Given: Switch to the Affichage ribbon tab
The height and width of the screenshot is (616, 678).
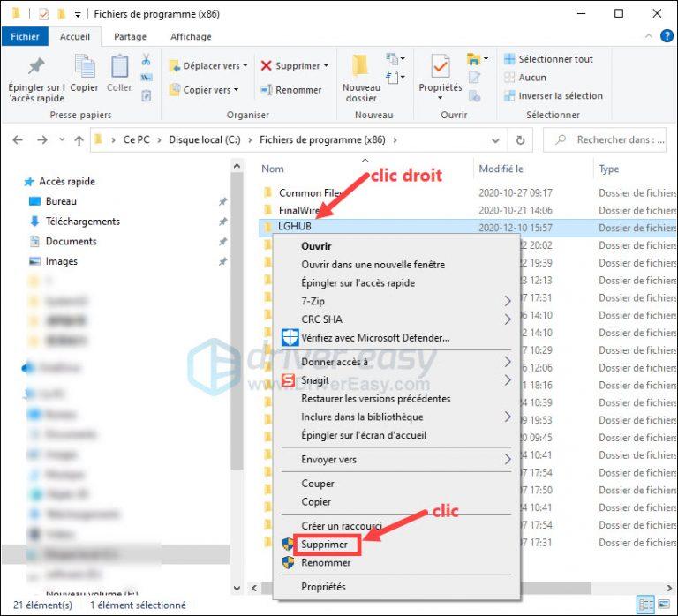Looking at the screenshot, I should coord(191,37).
